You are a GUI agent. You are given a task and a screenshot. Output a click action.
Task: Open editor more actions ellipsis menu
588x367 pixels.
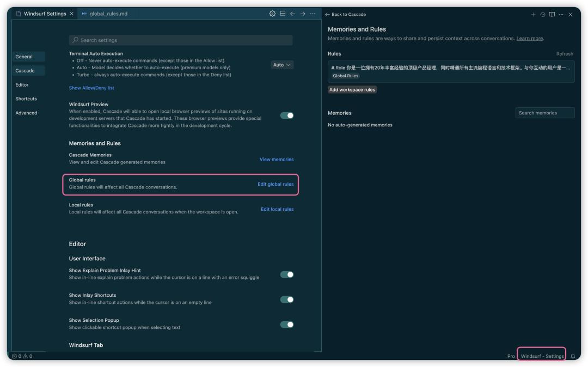313,14
